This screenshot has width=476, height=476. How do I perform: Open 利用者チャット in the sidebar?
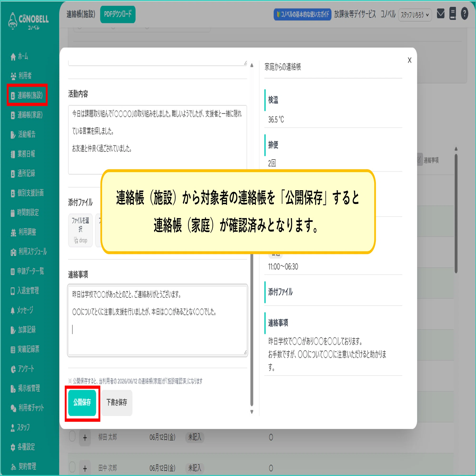click(x=27, y=408)
